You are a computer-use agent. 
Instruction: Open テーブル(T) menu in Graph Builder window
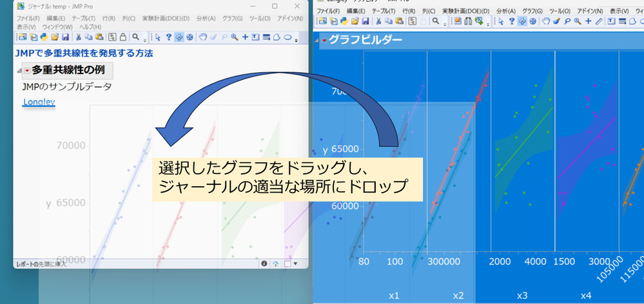point(384,11)
